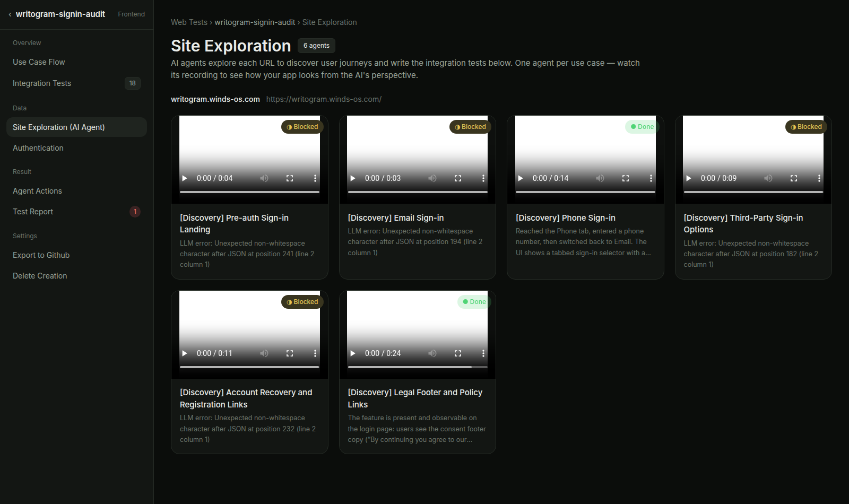Open the [Discovery] Phone Sign-in card title
This screenshot has width=849, height=504.
[x=566, y=218]
